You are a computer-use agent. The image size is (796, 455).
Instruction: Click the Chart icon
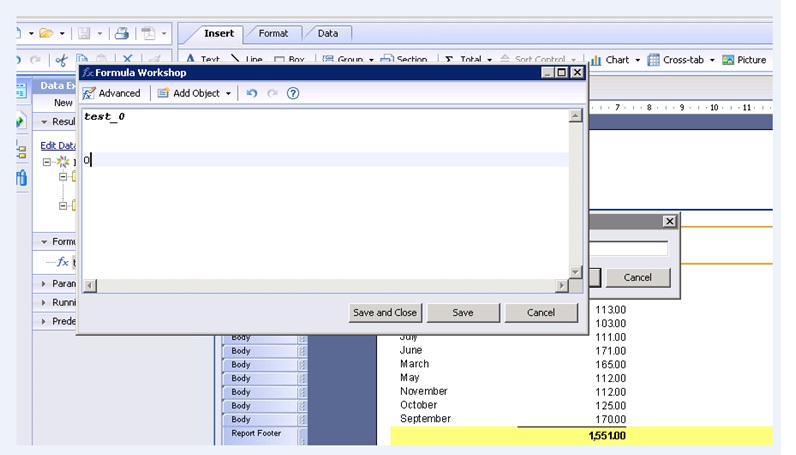[595, 60]
